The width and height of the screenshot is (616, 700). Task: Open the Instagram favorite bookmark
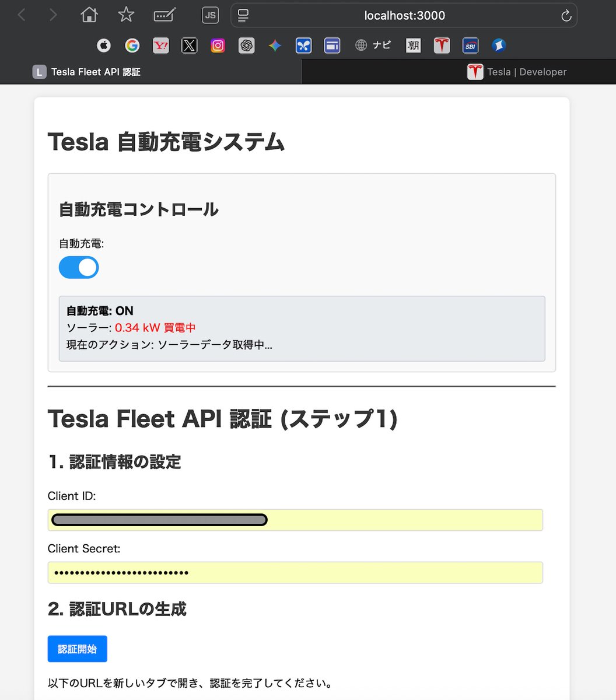[218, 45]
